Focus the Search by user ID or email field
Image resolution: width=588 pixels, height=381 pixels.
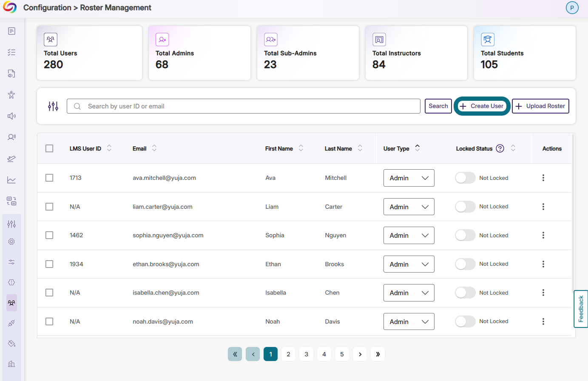[244, 106]
